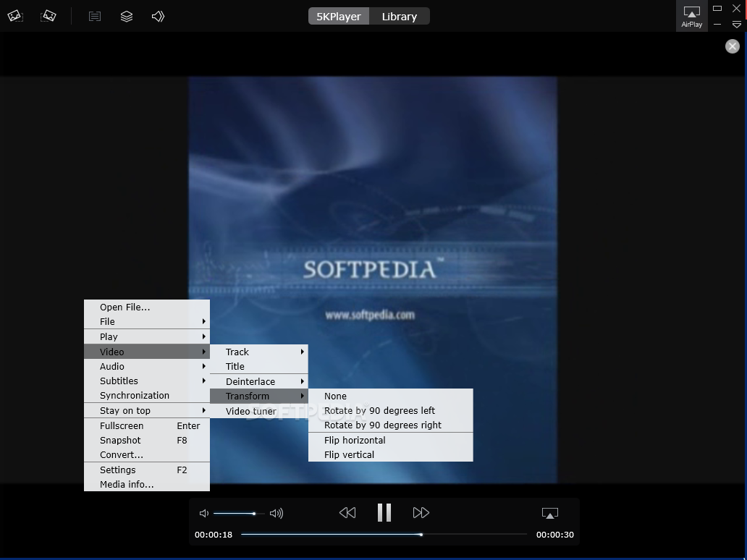
Task: Expand the Stay on top submenu
Action: click(147, 410)
